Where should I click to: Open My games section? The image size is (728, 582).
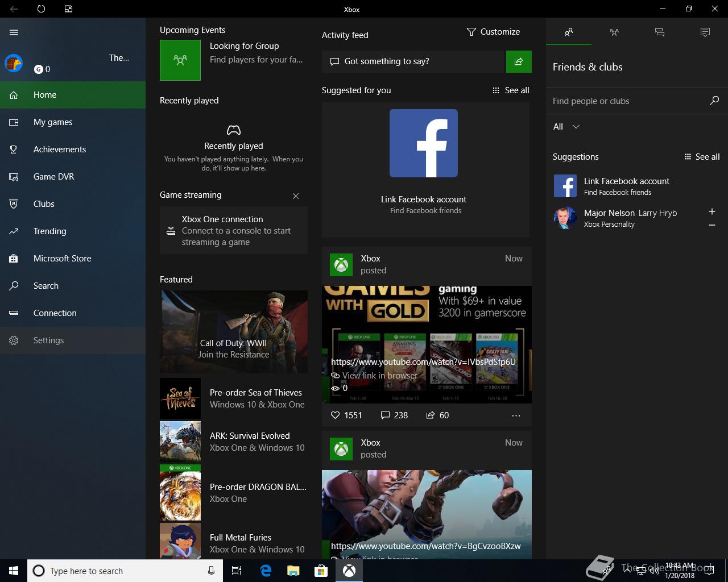pos(73,122)
